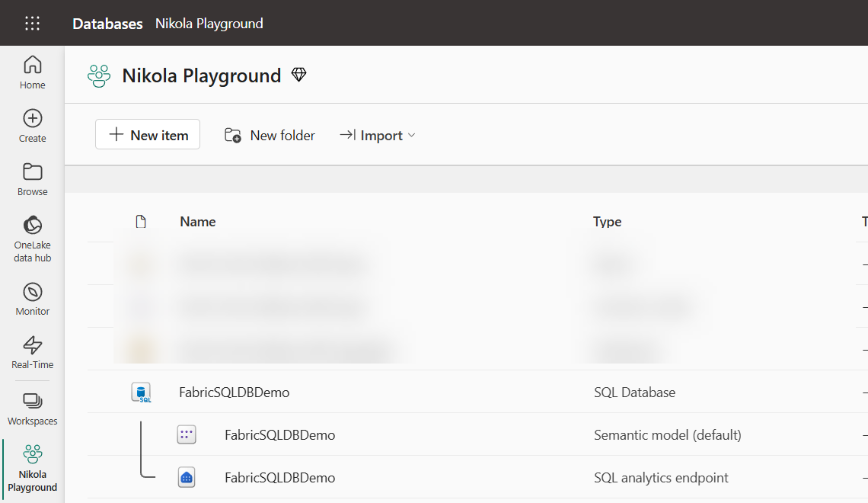Click the New item button
The height and width of the screenshot is (503, 868).
coord(147,135)
